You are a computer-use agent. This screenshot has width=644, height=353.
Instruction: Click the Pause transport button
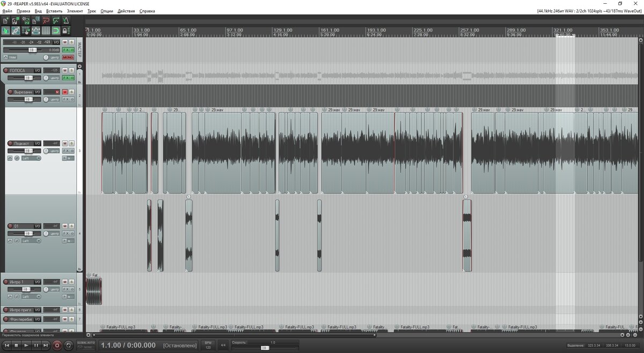pyautogui.click(x=36, y=345)
